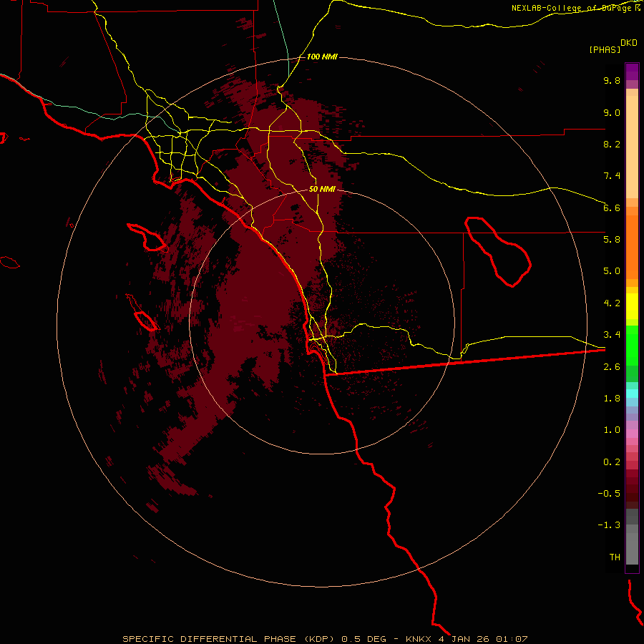Click the orange segment of color bar
This screenshot has width=644, height=644.
pos(632,248)
